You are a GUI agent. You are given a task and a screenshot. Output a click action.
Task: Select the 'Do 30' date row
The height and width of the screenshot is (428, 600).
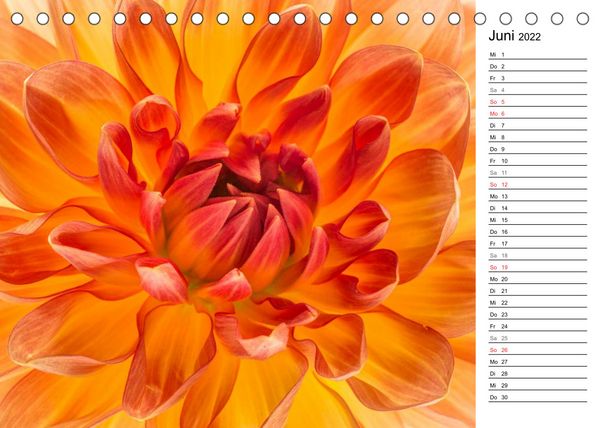538,397
